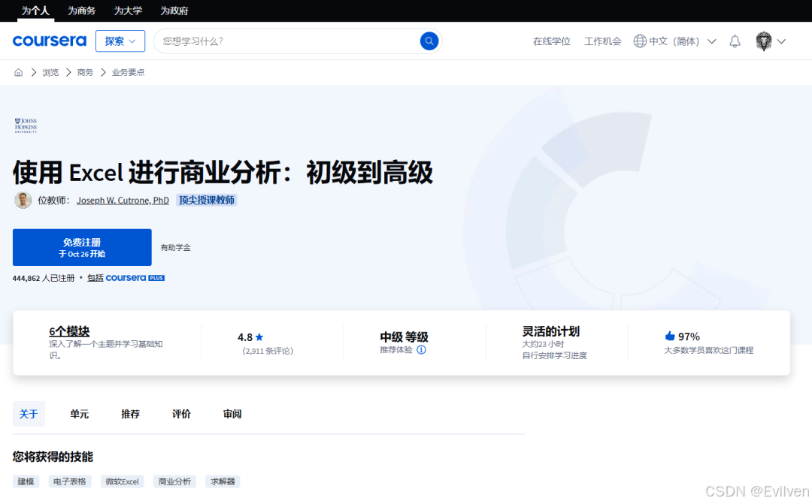Click the course title 使用 Excel 进行商业分析
Image resolution: width=812 pixels, height=504 pixels.
pyautogui.click(x=223, y=172)
